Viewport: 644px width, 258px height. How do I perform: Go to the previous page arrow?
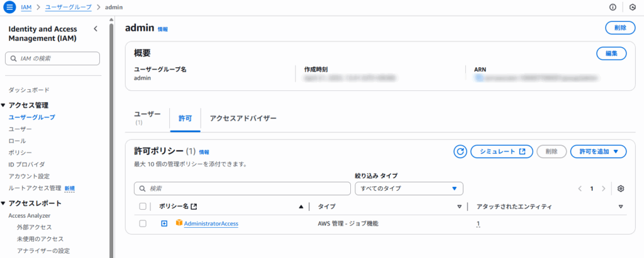580,189
